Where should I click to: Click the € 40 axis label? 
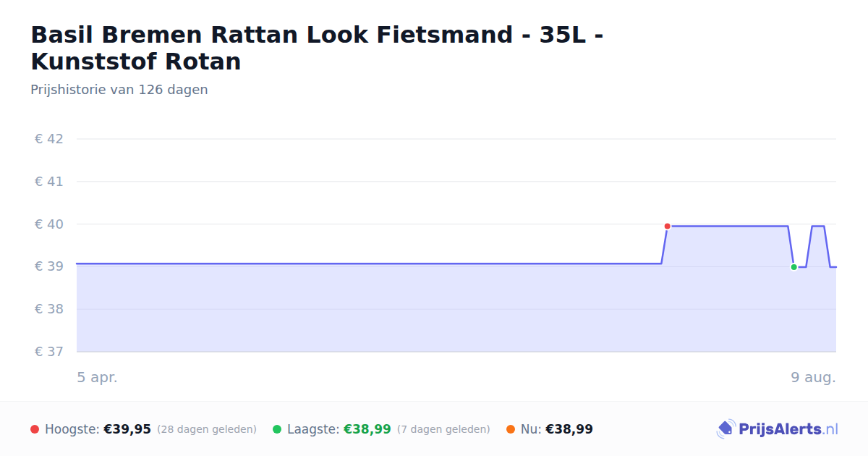tap(49, 224)
